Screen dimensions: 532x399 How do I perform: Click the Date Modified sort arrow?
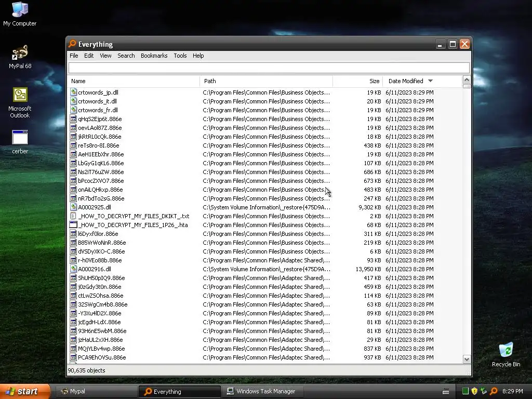431,81
